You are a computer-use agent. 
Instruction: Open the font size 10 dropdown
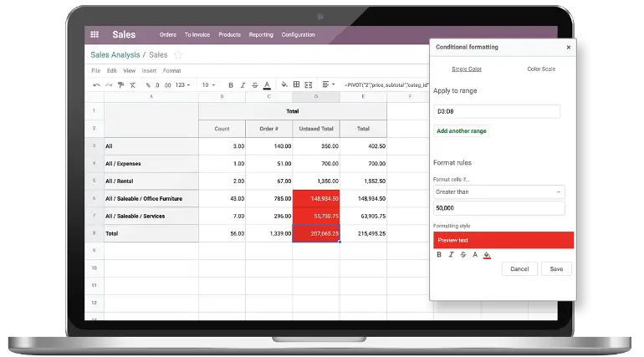tap(208, 85)
